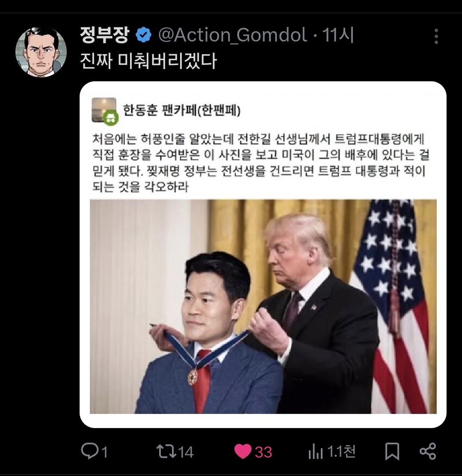The image size is (462, 476).
Task: Share the tweet via share icon
Action: point(428,451)
